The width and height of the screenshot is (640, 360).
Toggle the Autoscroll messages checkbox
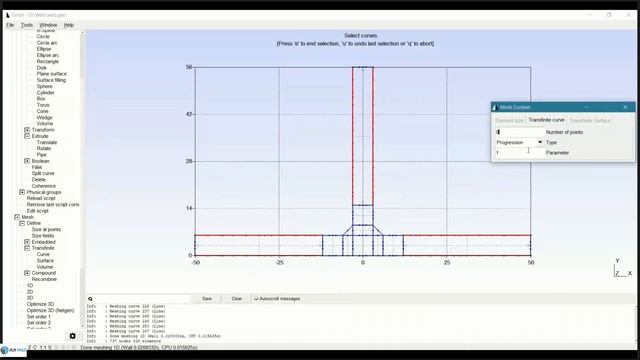[x=256, y=299]
